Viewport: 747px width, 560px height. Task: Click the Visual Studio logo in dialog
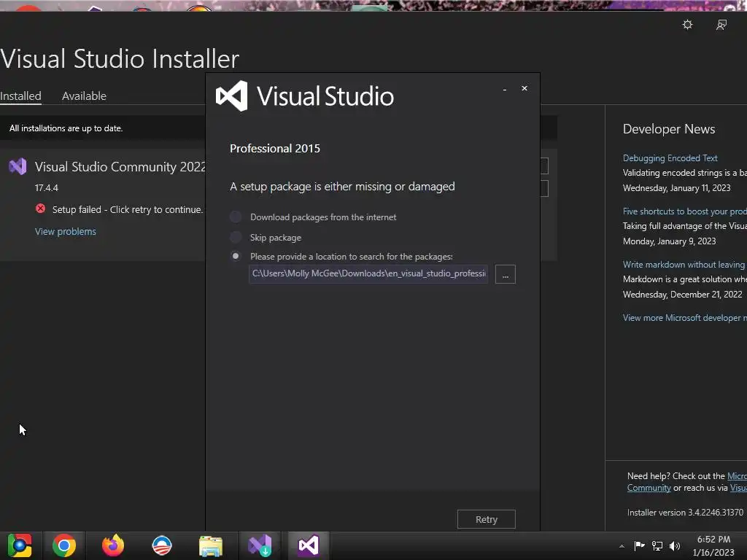[232, 96]
